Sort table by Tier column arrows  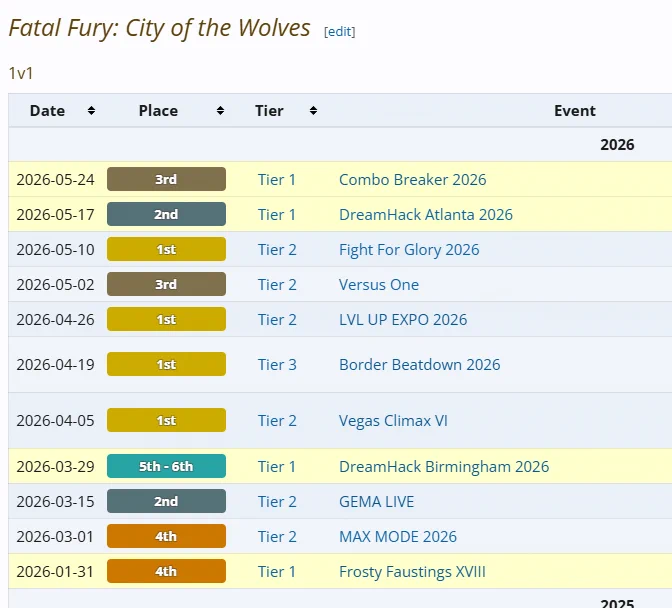(x=313, y=111)
